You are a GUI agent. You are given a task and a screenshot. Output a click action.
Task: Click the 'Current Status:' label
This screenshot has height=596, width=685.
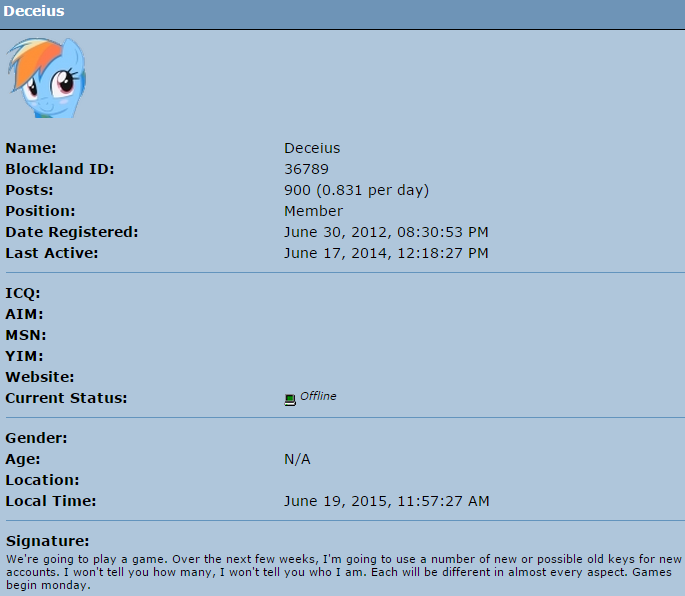point(66,398)
